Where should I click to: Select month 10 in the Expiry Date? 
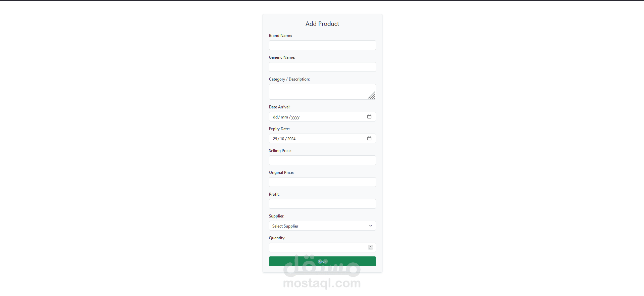point(282,139)
